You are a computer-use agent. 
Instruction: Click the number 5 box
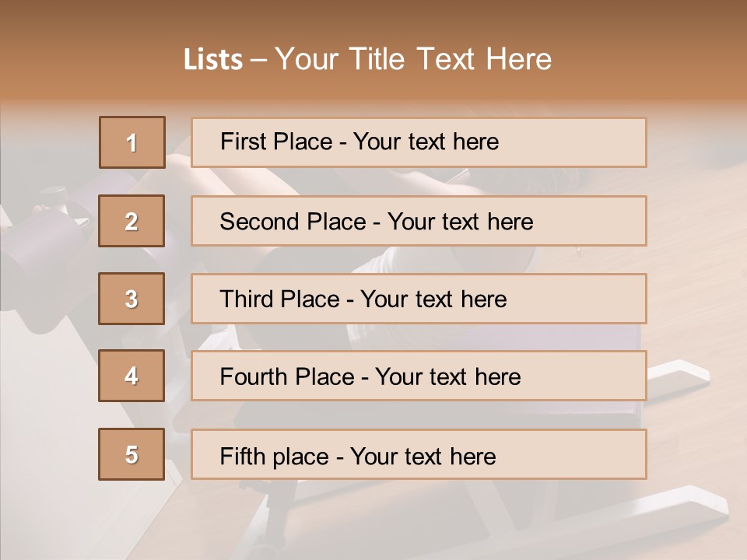point(132,454)
